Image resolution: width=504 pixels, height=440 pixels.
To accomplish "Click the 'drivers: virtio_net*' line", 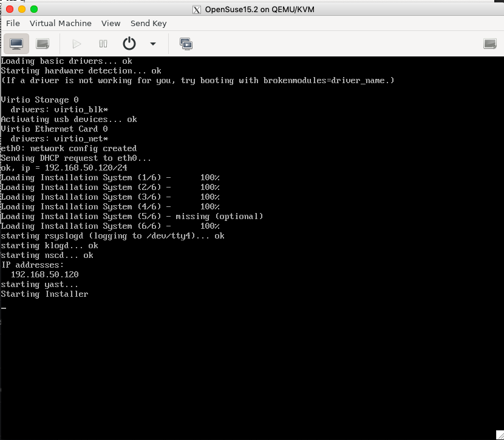I will [x=60, y=139].
